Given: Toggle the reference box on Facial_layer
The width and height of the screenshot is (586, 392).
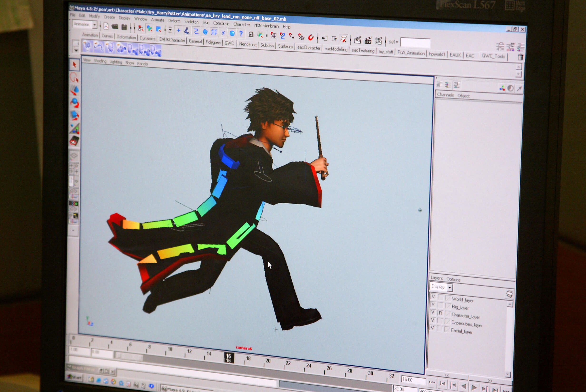Looking at the screenshot, I should (440, 328).
